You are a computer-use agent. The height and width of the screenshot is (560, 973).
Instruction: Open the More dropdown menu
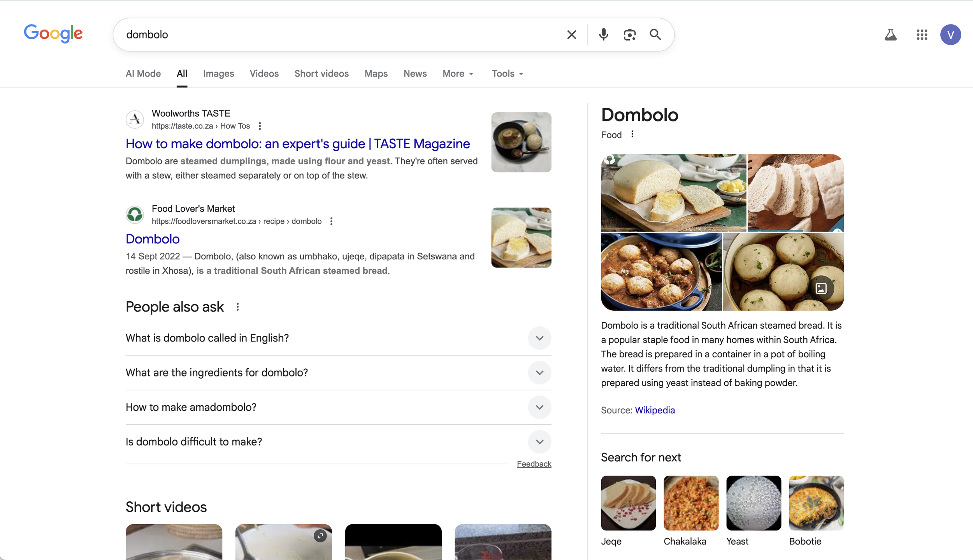click(458, 73)
